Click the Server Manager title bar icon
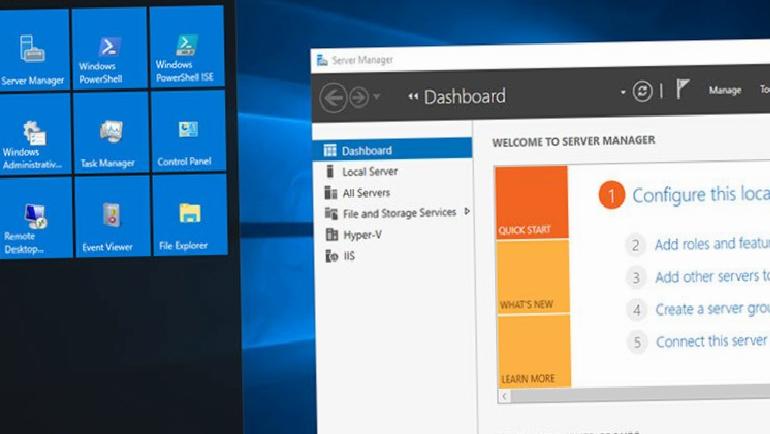Viewport: 770px width, 434px height. click(322, 60)
